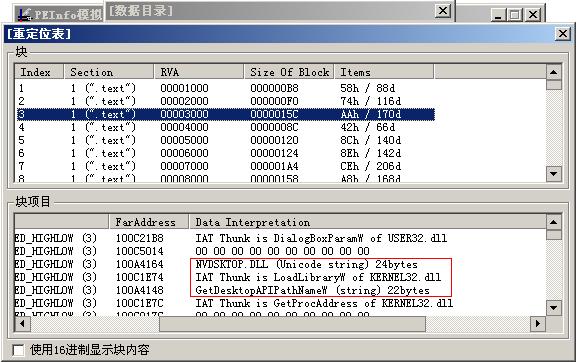
Task: Click the horizontal scrollbar thumb
Action: (292, 324)
